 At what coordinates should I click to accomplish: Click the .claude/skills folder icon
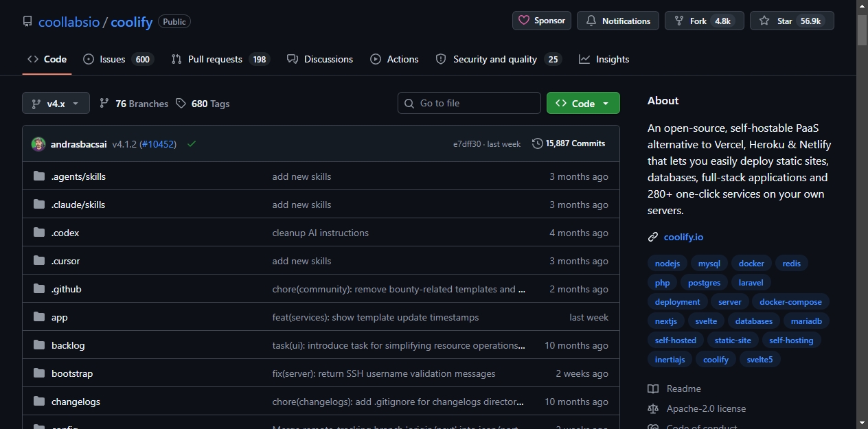pos(39,205)
